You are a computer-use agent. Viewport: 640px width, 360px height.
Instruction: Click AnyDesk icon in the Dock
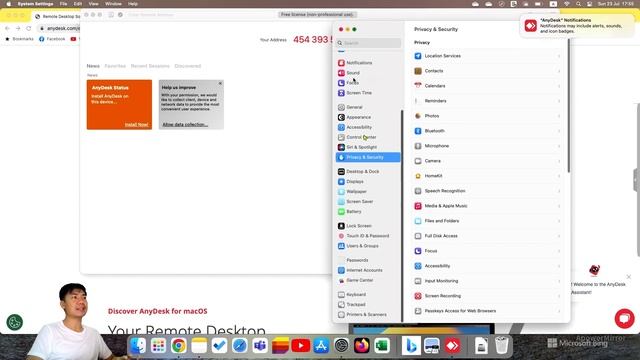[x=452, y=346]
